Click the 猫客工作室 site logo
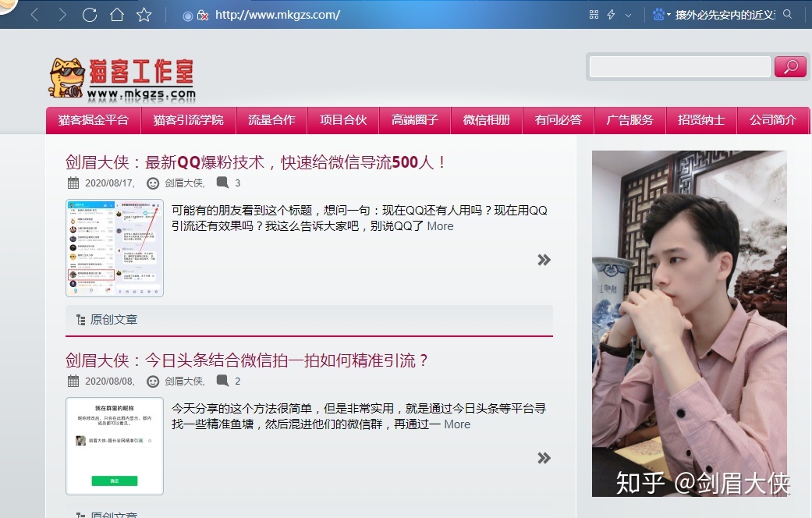Viewport: 812px width, 518px height. click(x=122, y=78)
